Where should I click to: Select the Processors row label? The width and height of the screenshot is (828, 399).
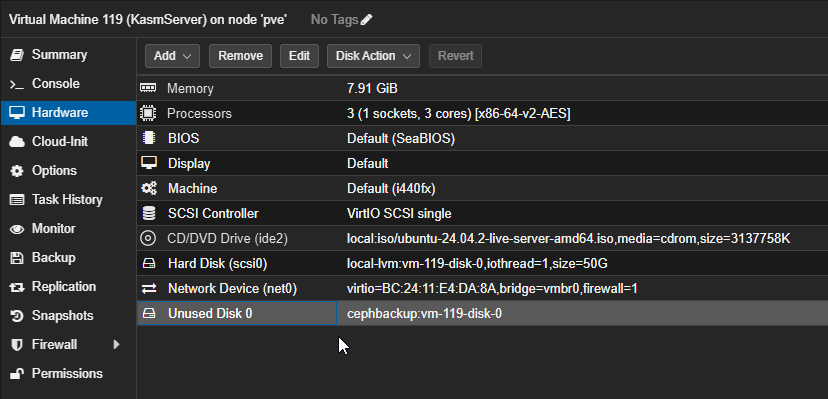coord(199,113)
